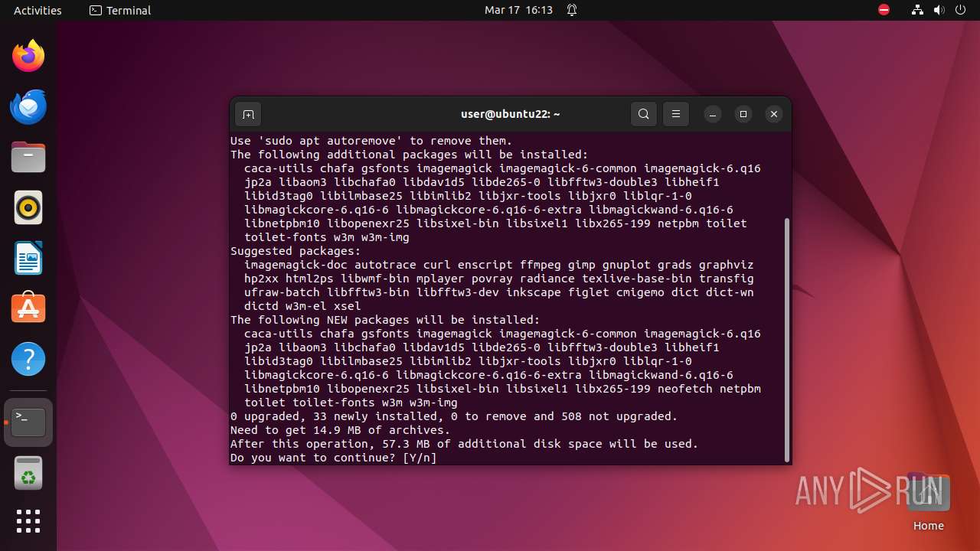Open a new tab in the terminal
Screen dimensions: 980x551
click(248, 115)
